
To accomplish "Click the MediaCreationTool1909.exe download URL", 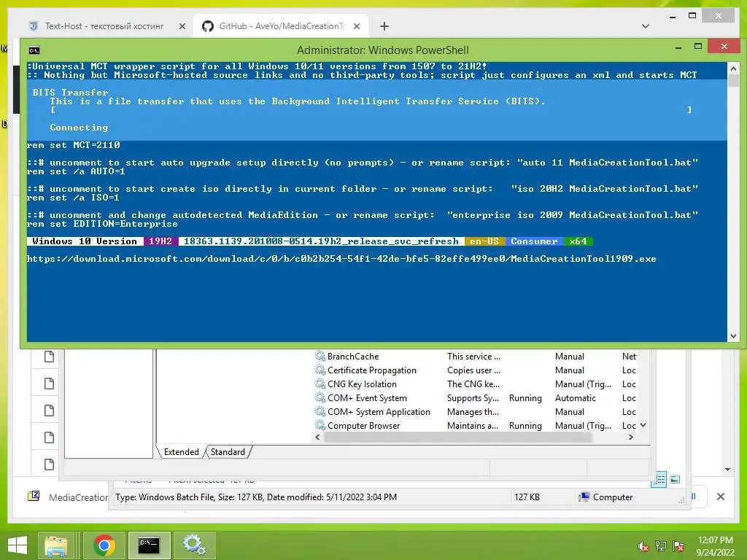I will [x=341, y=259].
